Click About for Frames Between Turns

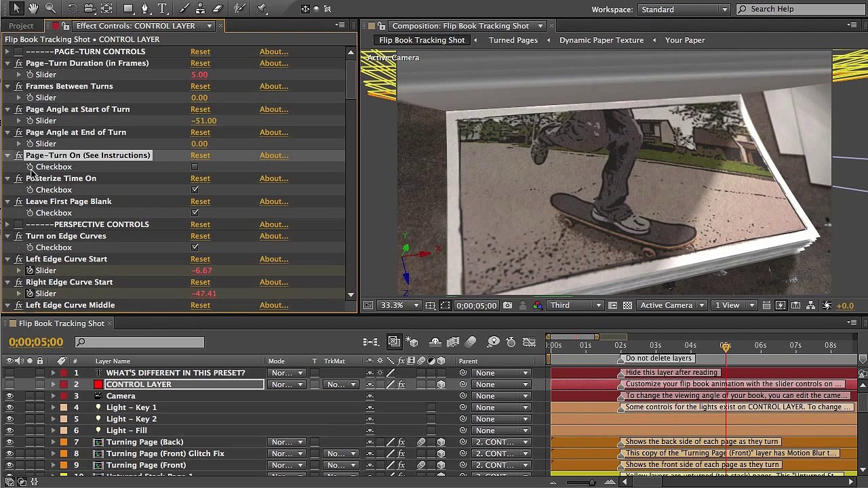[x=274, y=86]
